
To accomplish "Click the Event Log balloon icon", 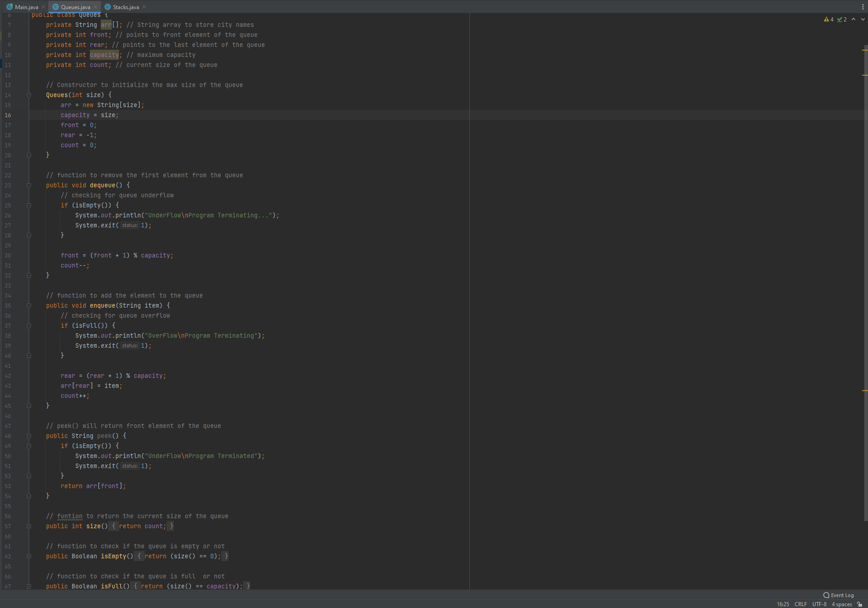I will 826,595.
